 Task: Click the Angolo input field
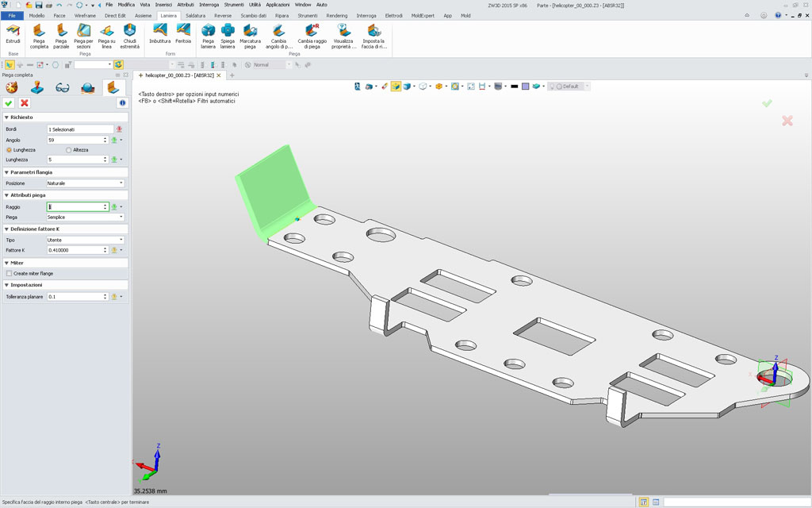(75, 140)
